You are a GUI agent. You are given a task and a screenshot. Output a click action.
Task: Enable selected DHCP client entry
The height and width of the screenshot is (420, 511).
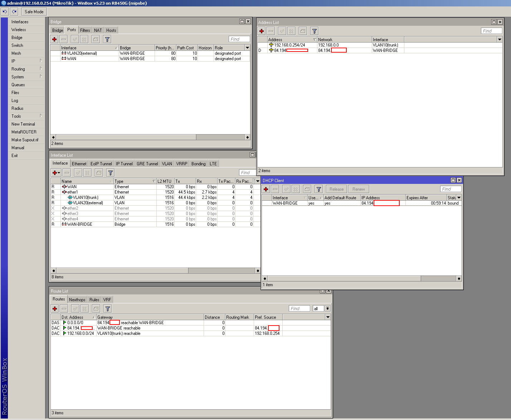[286, 189]
